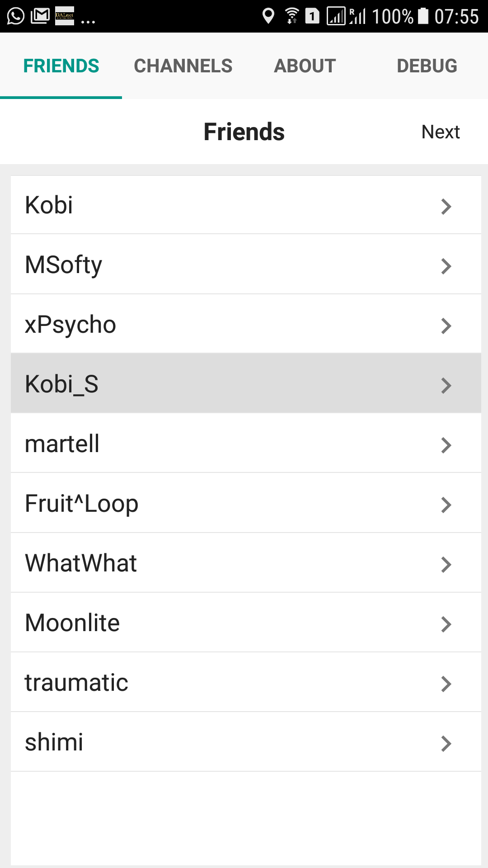Tap the battery status icon
488x868 pixels.
click(x=423, y=16)
